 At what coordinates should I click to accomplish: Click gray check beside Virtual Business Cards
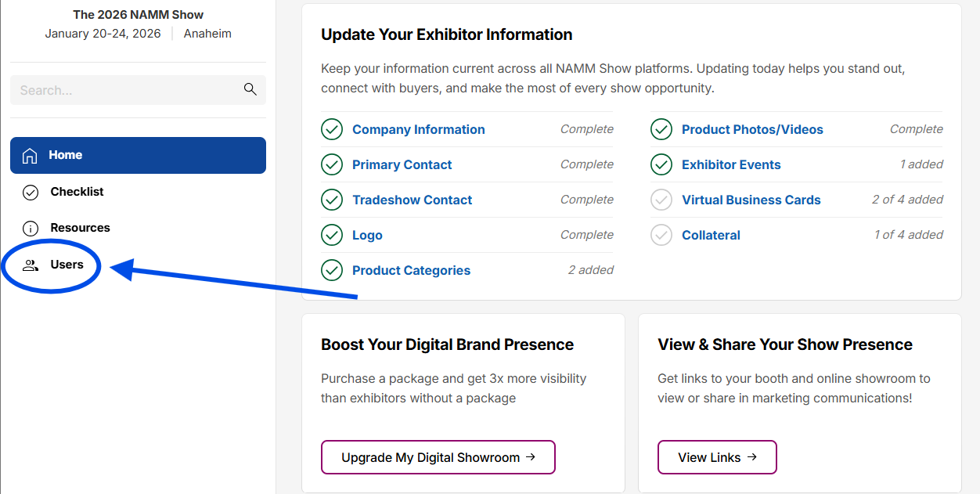coord(661,200)
